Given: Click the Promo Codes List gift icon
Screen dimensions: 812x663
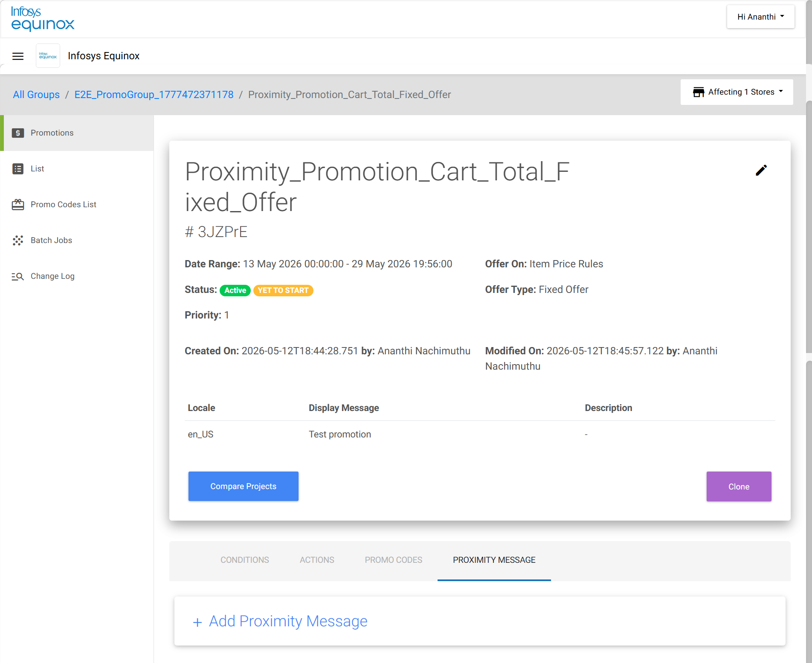Looking at the screenshot, I should (18, 205).
